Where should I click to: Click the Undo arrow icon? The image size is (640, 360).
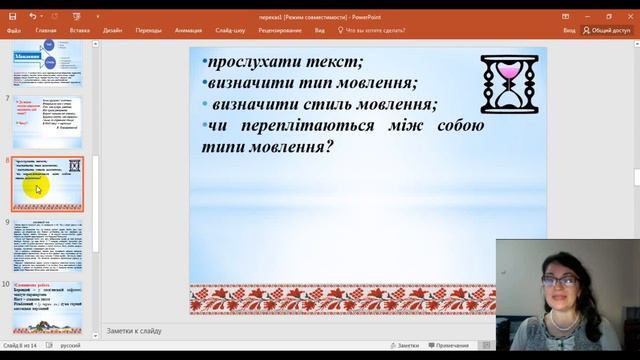[33, 16]
